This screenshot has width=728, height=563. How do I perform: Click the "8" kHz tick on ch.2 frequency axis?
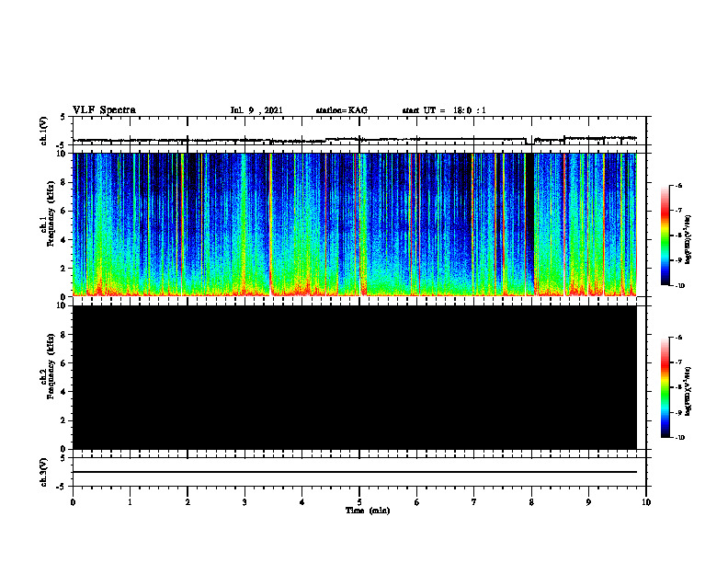tap(64, 335)
